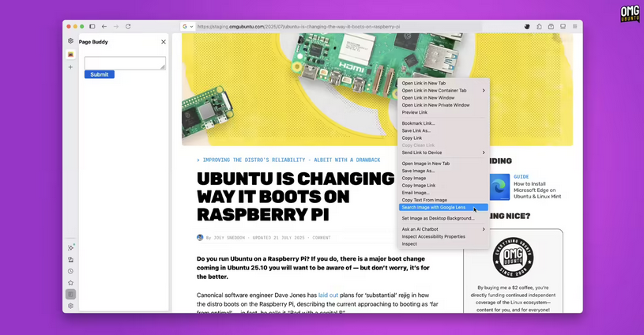Viewport: 644px width, 335px height.
Task: Toggle the sidebar from the titlebar icon
Action: [92, 27]
